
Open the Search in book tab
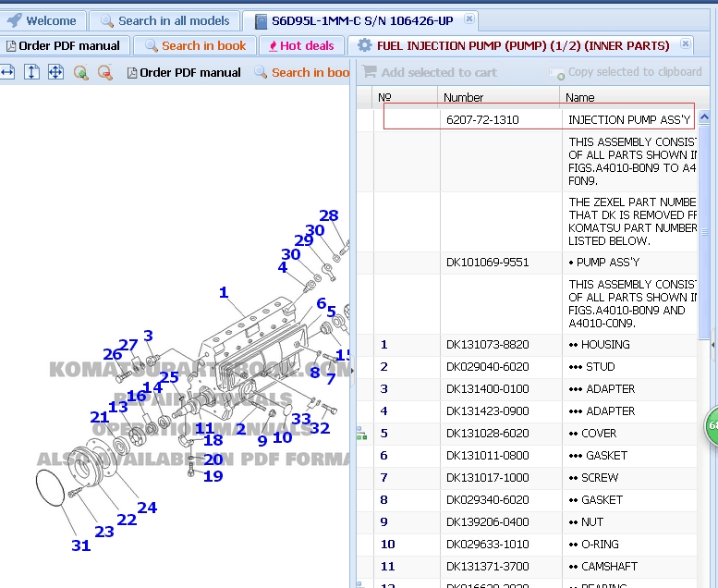pyautogui.click(x=196, y=46)
